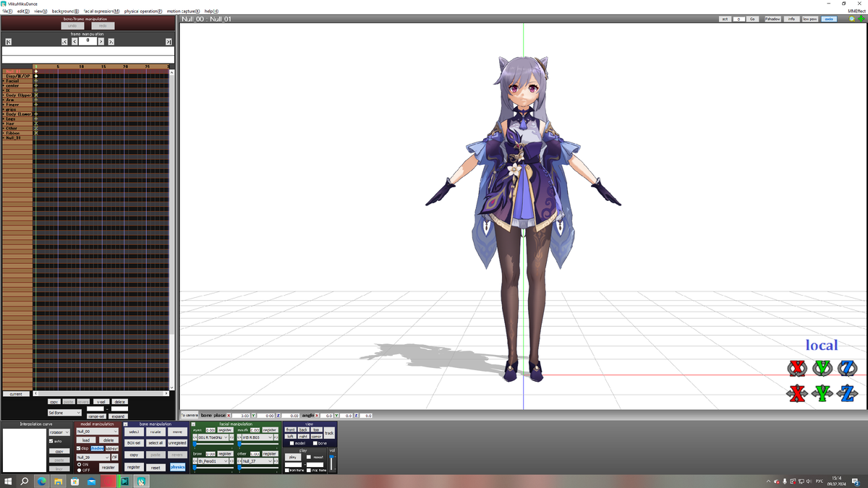This screenshot has height=488, width=868.
Task: Click the low pow button
Action: pos(810,19)
